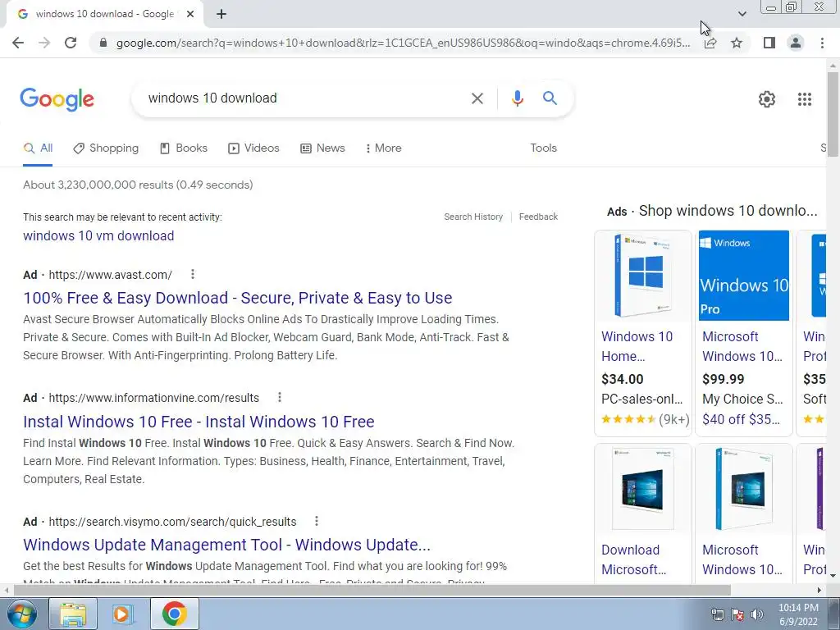Open Windows Media Player from taskbar

point(122,614)
